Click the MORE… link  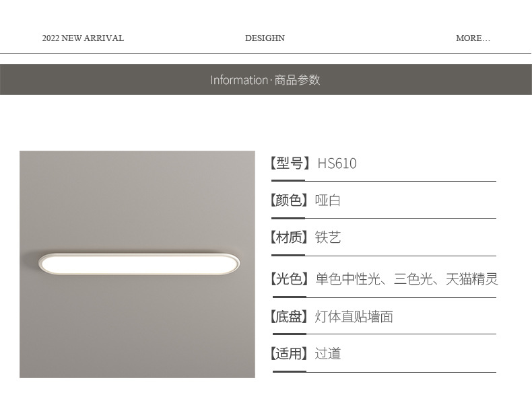[x=473, y=38]
